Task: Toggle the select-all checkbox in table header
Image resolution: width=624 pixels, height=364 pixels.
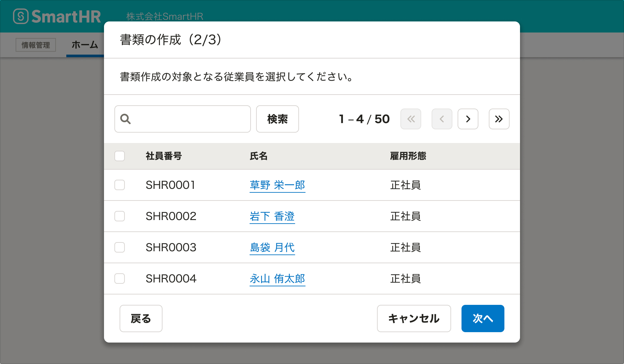Action: click(x=120, y=156)
